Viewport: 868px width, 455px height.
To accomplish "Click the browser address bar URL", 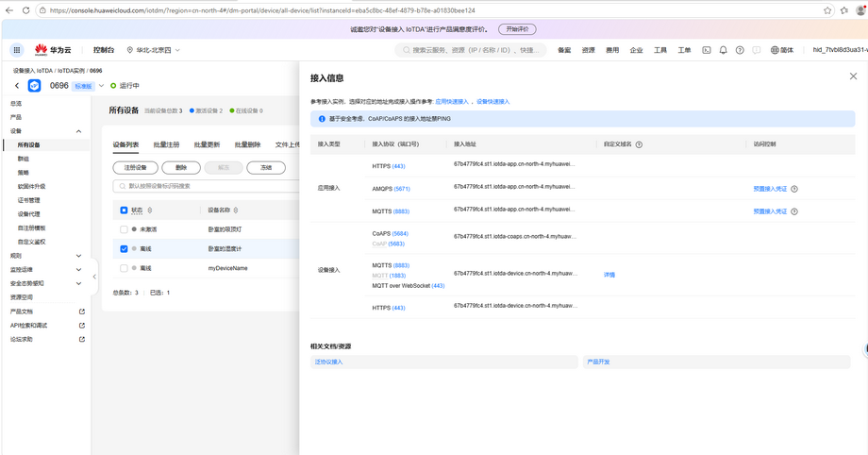I will pyautogui.click(x=262, y=10).
